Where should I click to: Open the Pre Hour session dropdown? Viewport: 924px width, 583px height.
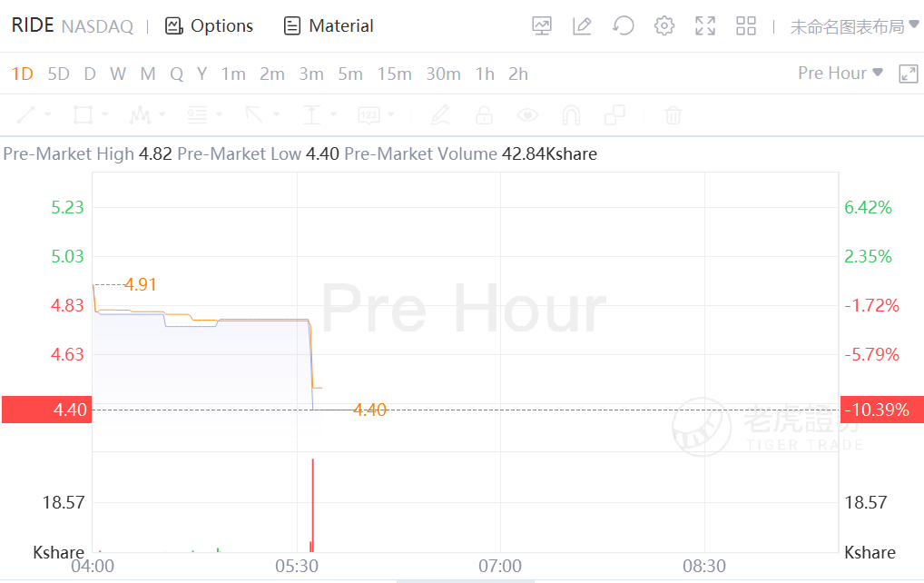coord(840,73)
